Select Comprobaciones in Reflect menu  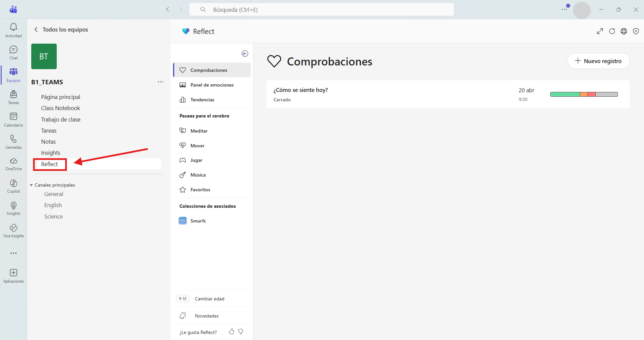pyautogui.click(x=212, y=70)
